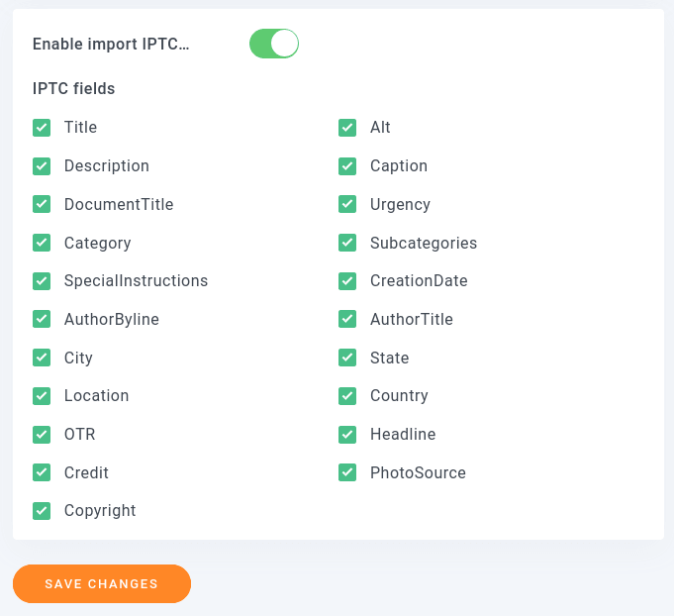
Task: Deselect the Subcategories checkbox
Action: (x=347, y=243)
